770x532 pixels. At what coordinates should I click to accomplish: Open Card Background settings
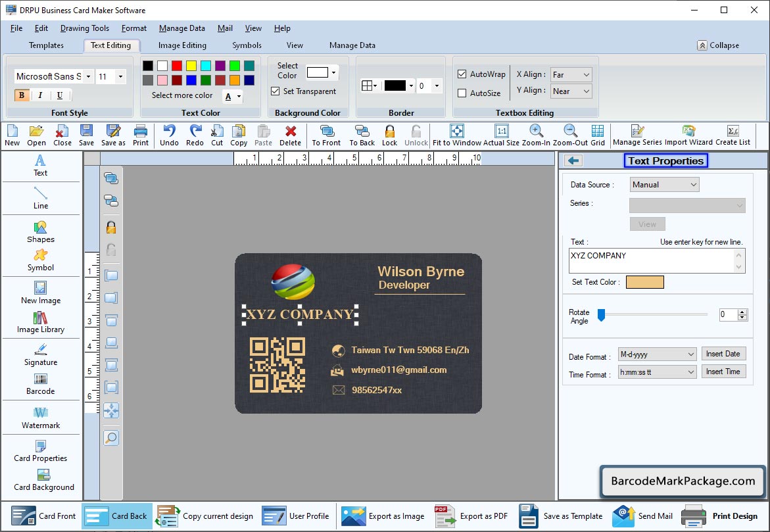point(43,480)
